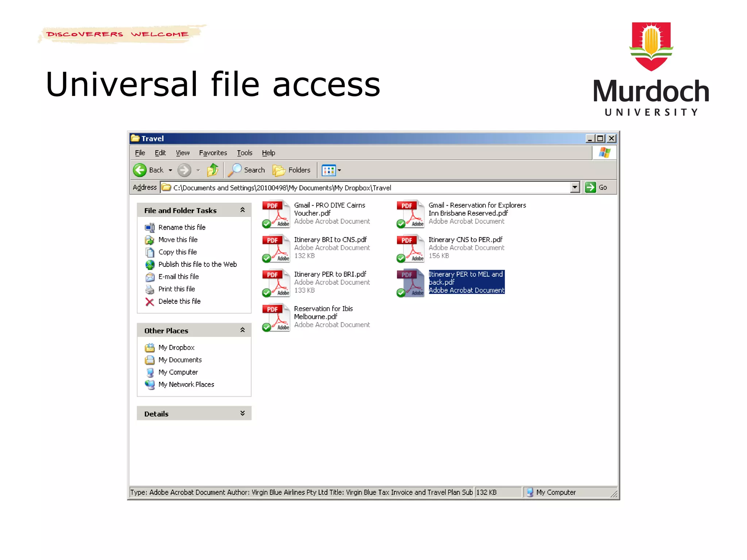747x560 pixels.
Task: Open the Forward button history dropdown
Action: pyautogui.click(x=198, y=170)
